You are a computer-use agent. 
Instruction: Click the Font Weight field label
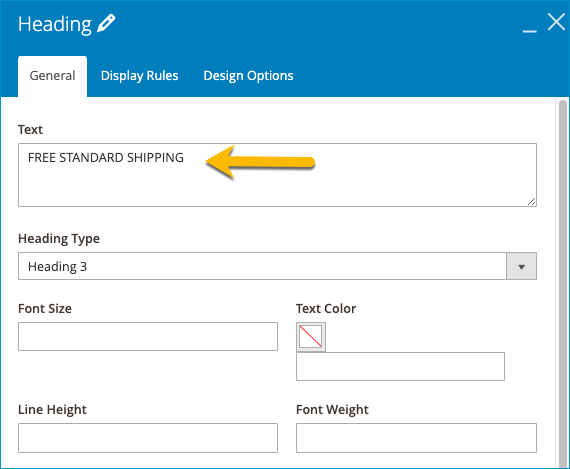pyautogui.click(x=332, y=410)
